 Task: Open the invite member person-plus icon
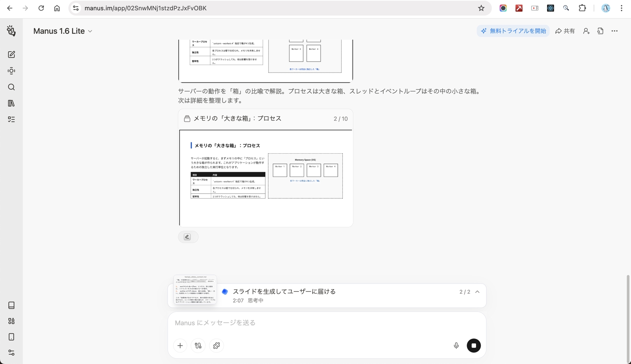pos(586,31)
